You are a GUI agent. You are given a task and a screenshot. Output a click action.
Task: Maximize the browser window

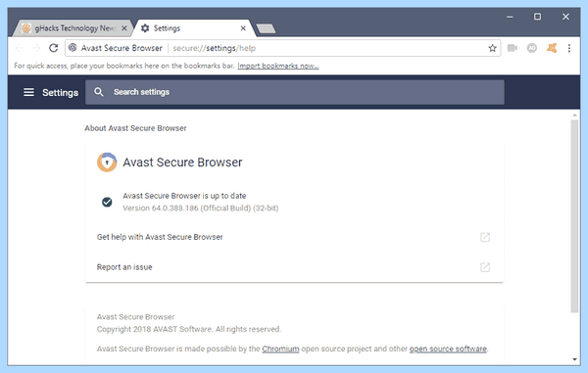[537, 17]
